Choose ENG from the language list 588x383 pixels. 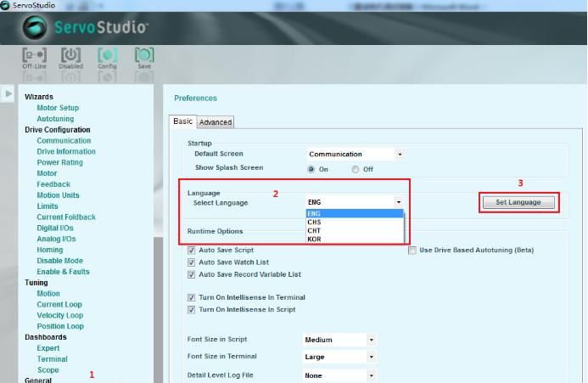tap(355, 214)
